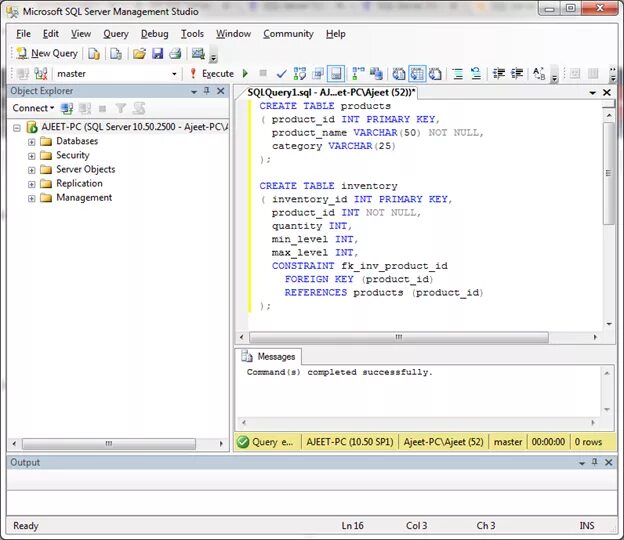Open the View menu
This screenshot has height=540, width=624.
81,34
